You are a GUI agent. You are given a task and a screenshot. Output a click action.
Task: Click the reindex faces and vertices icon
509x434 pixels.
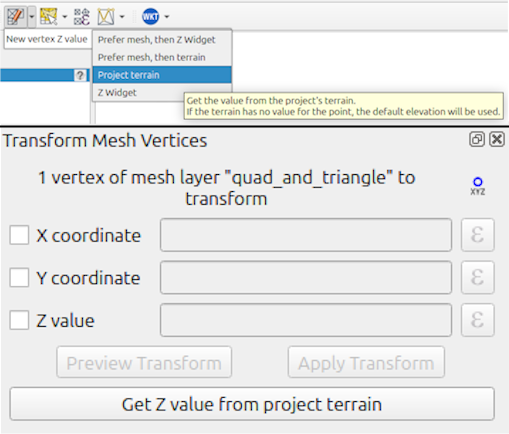pyautogui.click(x=106, y=17)
